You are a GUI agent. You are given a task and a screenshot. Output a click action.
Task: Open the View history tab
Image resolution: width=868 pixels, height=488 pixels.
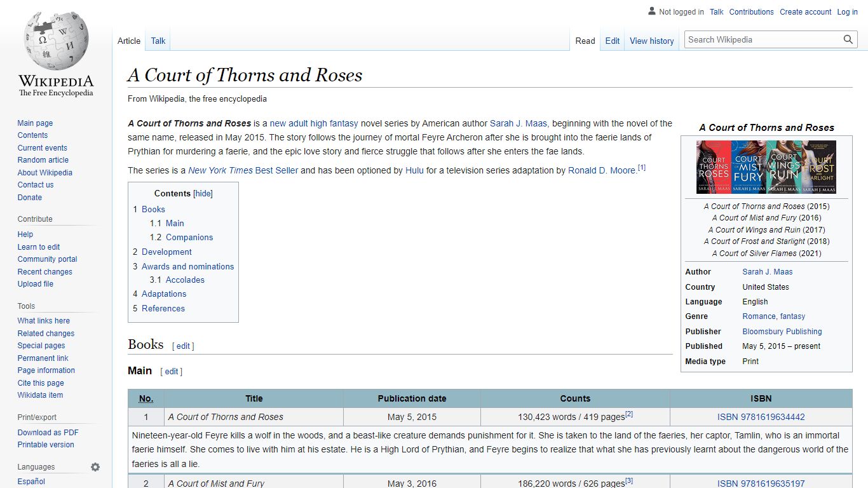(652, 41)
